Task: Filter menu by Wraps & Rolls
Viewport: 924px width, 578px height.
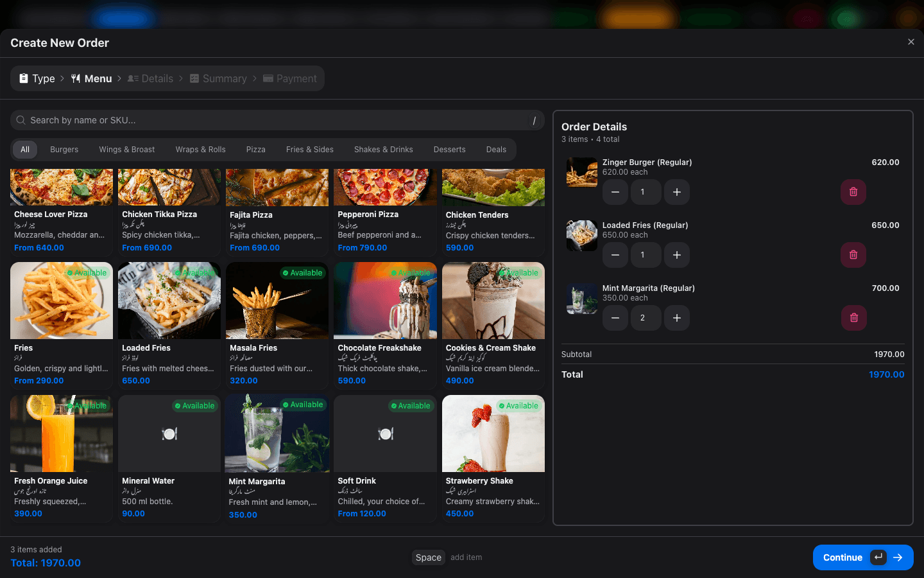Action: click(x=201, y=150)
